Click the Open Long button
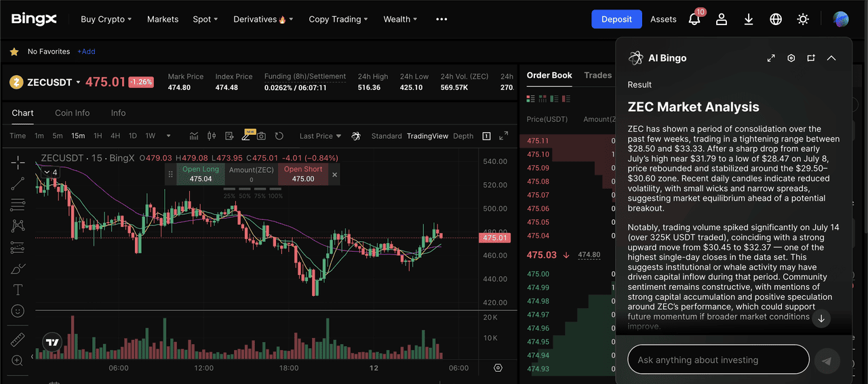Screen dimensions: 868x384 click(x=201, y=174)
